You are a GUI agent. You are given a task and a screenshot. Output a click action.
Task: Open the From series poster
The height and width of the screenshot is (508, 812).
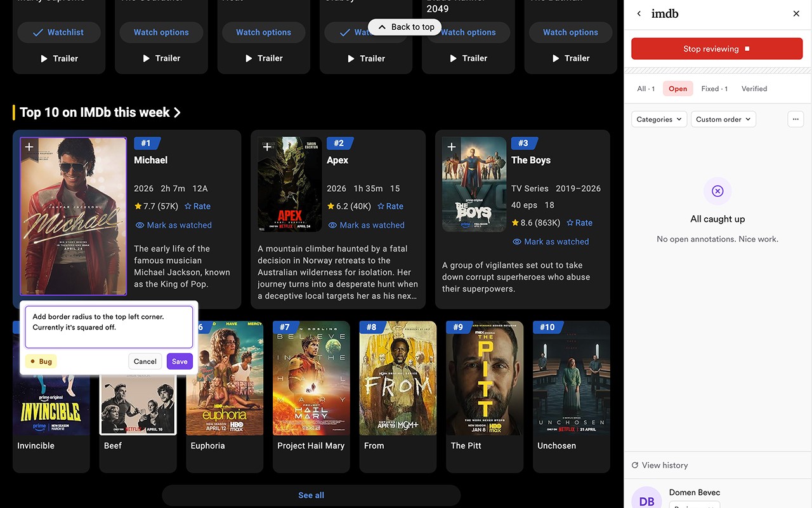[398, 378]
